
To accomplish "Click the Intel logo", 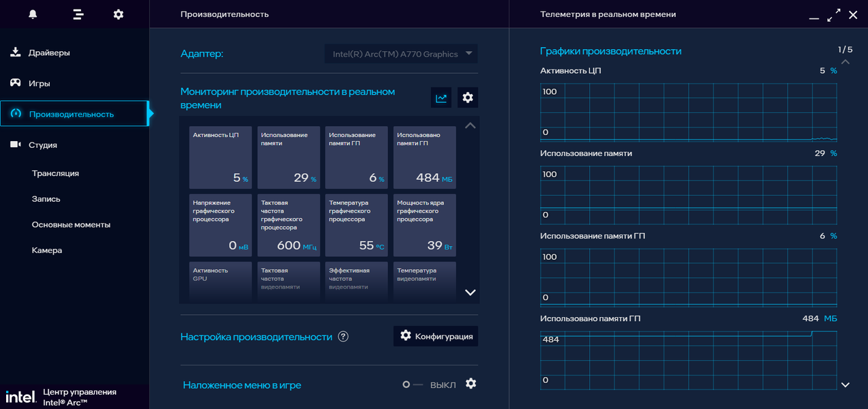I will tap(20, 396).
